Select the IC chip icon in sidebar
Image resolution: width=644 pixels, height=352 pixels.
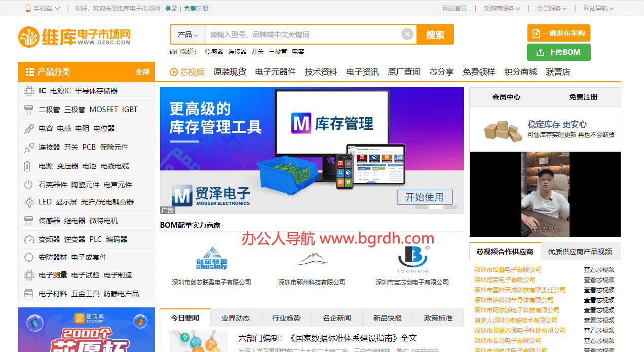click(x=29, y=90)
